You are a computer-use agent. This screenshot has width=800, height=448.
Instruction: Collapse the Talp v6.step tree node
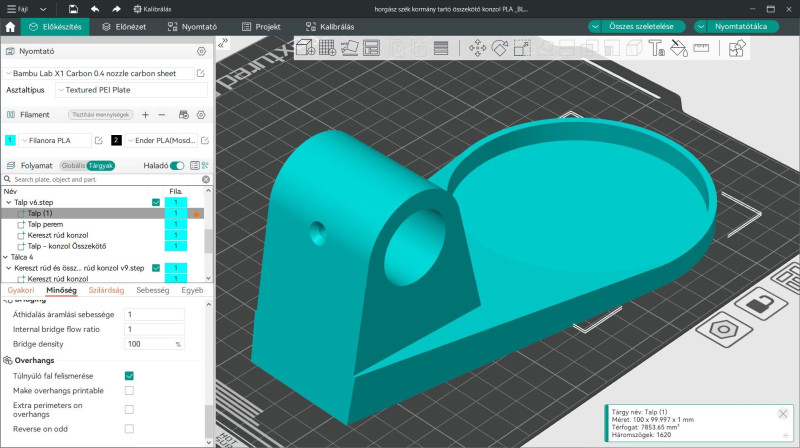coord(8,203)
